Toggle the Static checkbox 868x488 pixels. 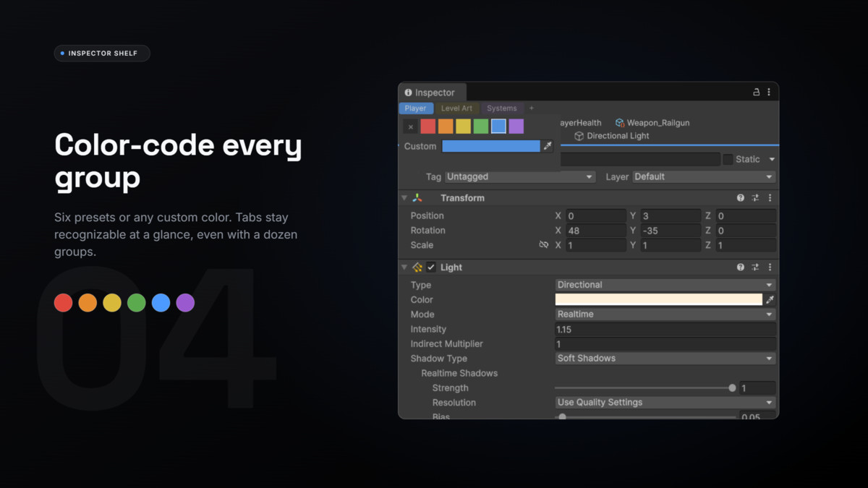coord(728,159)
